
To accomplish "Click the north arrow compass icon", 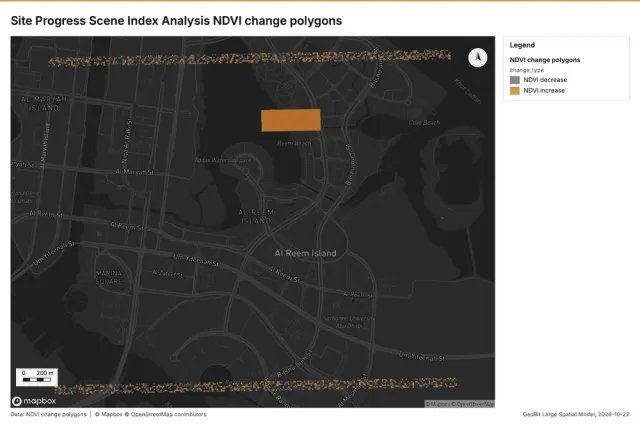I will (478, 58).
